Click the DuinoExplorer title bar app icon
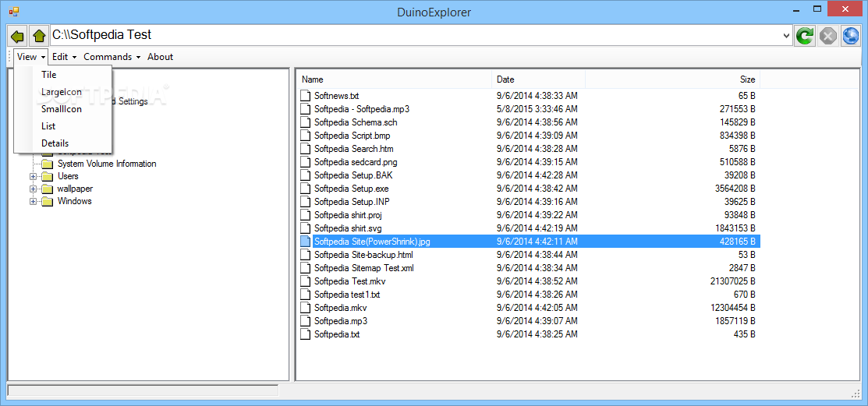Viewport: 868px width, 406px height. [14, 11]
